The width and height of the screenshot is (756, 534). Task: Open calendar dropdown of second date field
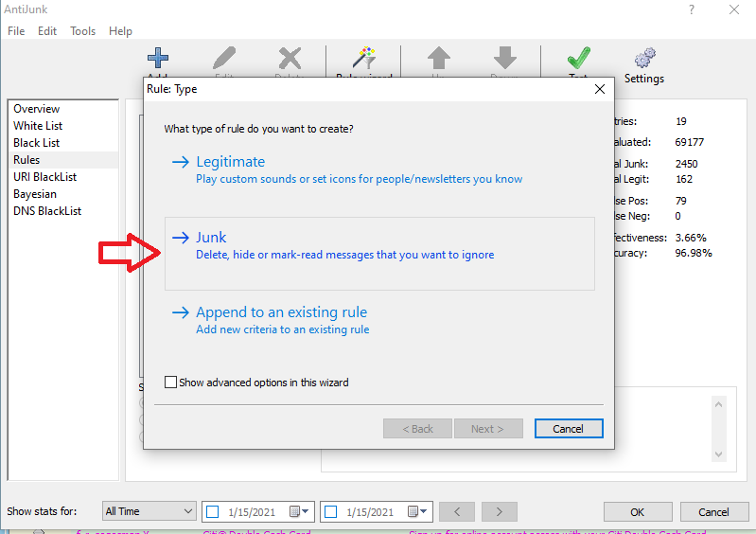point(417,511)
